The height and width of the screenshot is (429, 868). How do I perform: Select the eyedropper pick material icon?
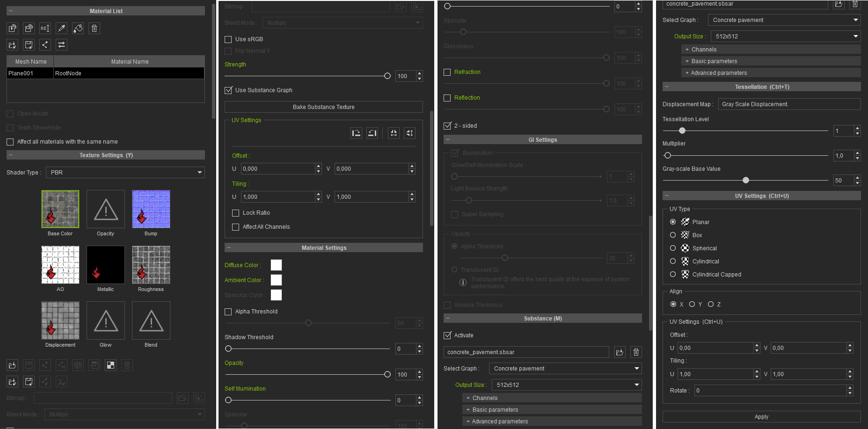click(x=61, y=28)
